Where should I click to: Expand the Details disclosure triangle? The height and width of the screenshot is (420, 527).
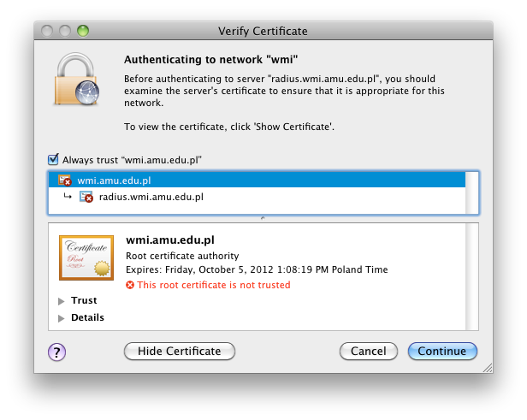tap(62, 318)
